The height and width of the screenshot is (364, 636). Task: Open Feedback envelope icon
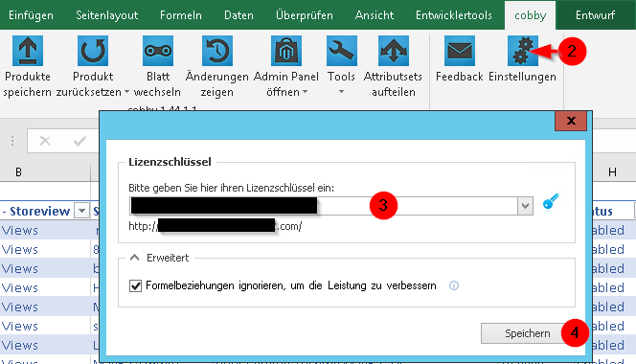[x=460, y=51]
